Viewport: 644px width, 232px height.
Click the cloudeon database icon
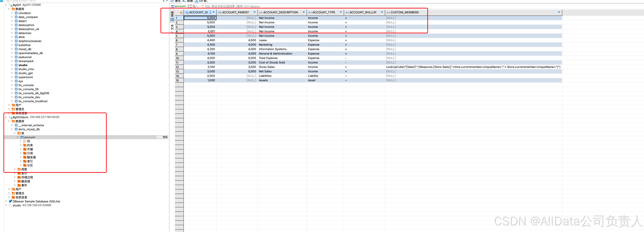coord(16,13)
